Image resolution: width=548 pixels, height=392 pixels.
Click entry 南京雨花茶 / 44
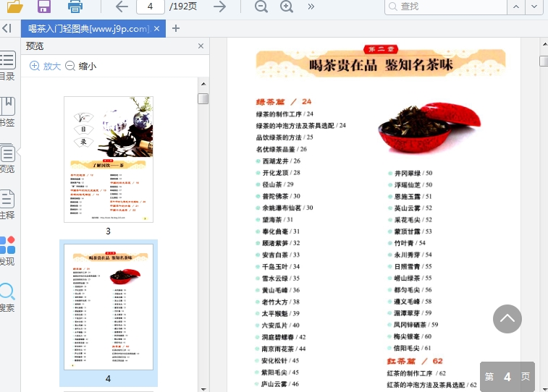coord(284,349)
